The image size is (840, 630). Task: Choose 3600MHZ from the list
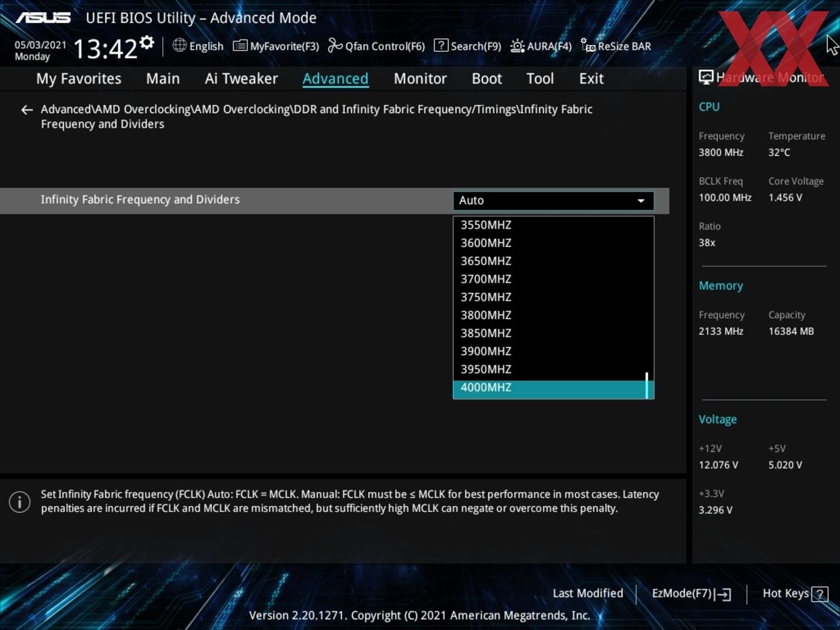553,243
